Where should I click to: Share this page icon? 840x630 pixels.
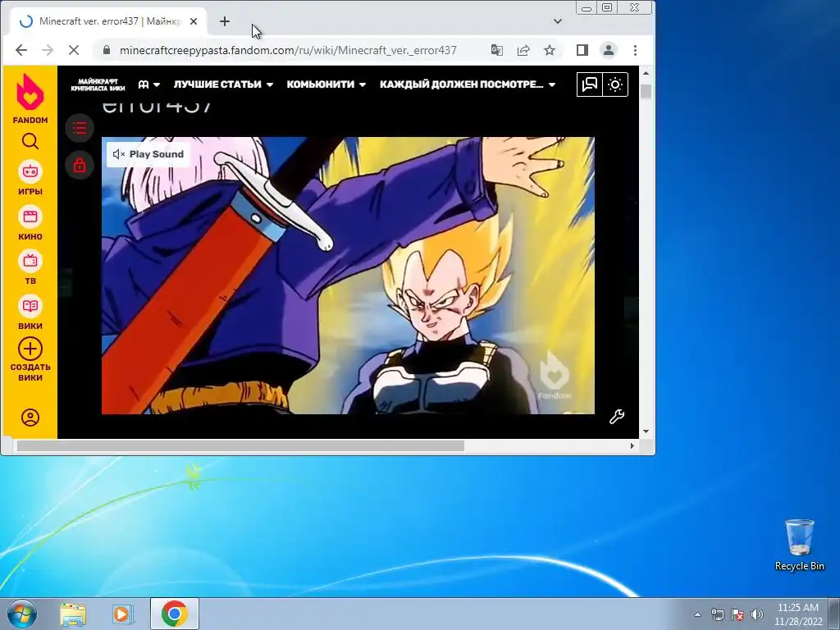click(x=523, y=50)
